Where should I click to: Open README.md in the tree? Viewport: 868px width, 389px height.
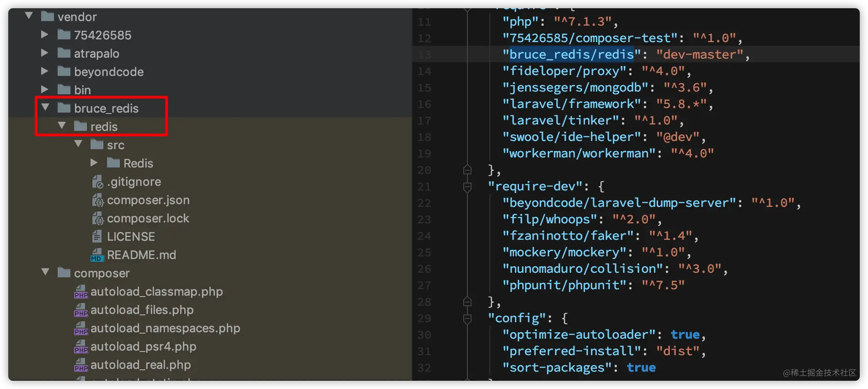141,255
